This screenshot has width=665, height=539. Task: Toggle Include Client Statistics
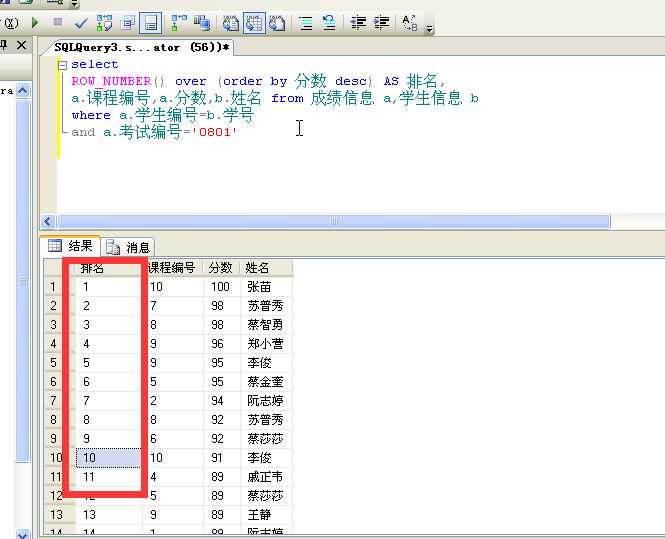(x=202, y=23)
